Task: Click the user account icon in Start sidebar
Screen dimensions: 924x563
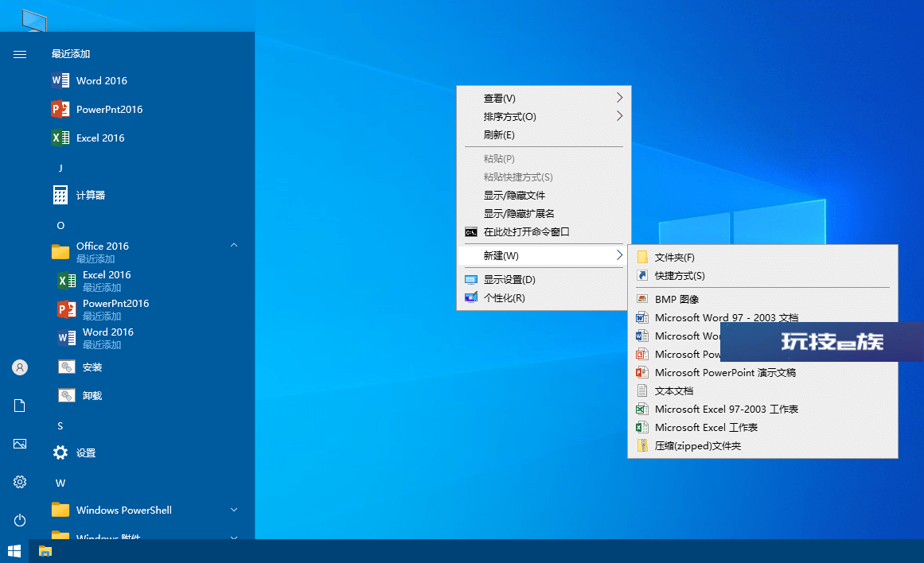Action: pos(19,367)
